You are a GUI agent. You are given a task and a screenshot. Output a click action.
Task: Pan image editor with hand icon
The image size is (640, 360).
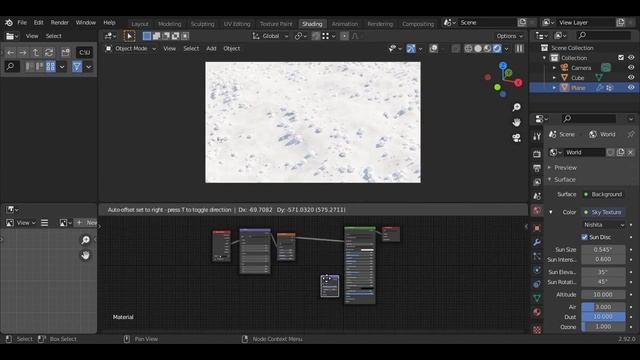tap(85, 256)
